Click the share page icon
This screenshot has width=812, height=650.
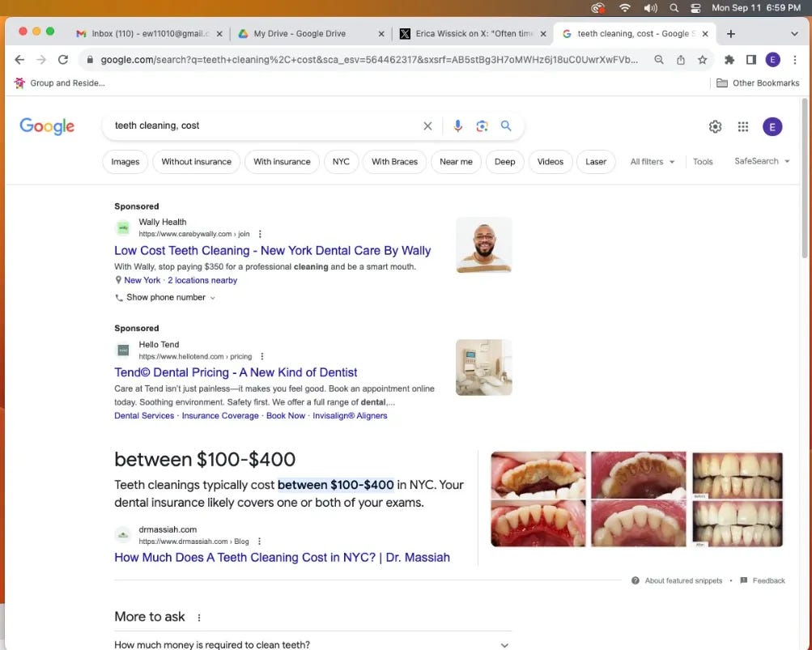(x=681, y=60)
